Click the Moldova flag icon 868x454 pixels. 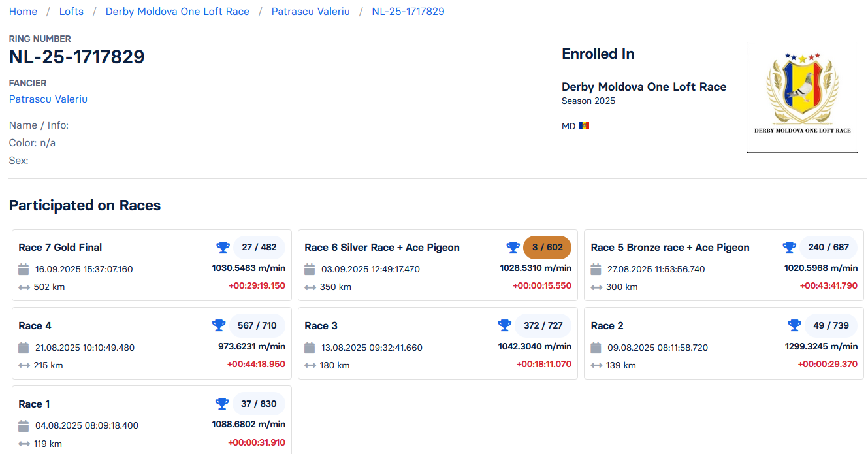[x=584, y=126]
